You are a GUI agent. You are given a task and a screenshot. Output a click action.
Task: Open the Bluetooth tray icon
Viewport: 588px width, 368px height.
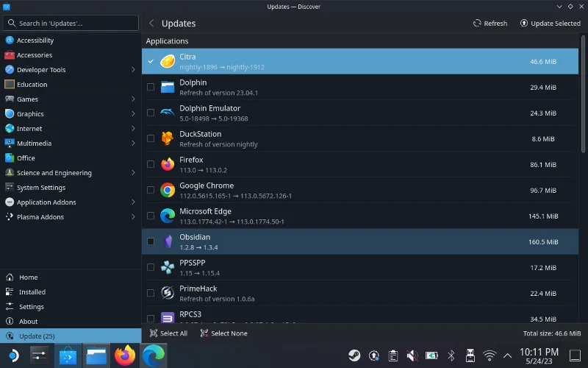point(451,355)
